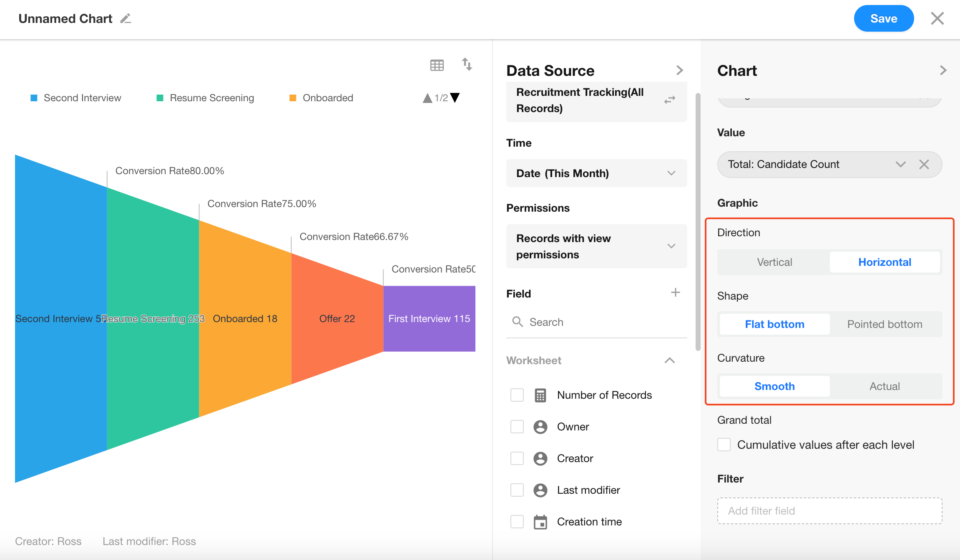The width and height of the screenshot is (960, 560).
Task: Switch direction to Vertical
Action: 774,262
